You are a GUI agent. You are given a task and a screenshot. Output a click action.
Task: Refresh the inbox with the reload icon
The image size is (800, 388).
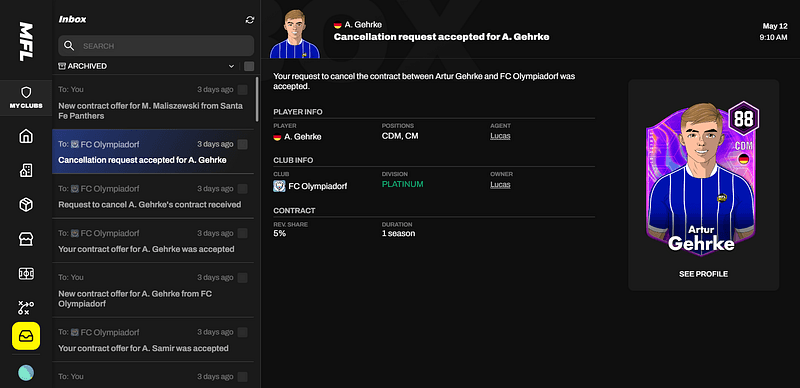[x=249, y=19]
